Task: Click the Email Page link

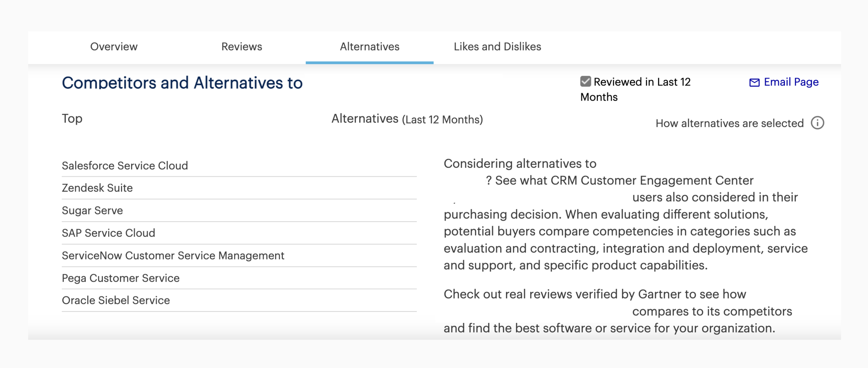Action: click(x=791, y=82)
